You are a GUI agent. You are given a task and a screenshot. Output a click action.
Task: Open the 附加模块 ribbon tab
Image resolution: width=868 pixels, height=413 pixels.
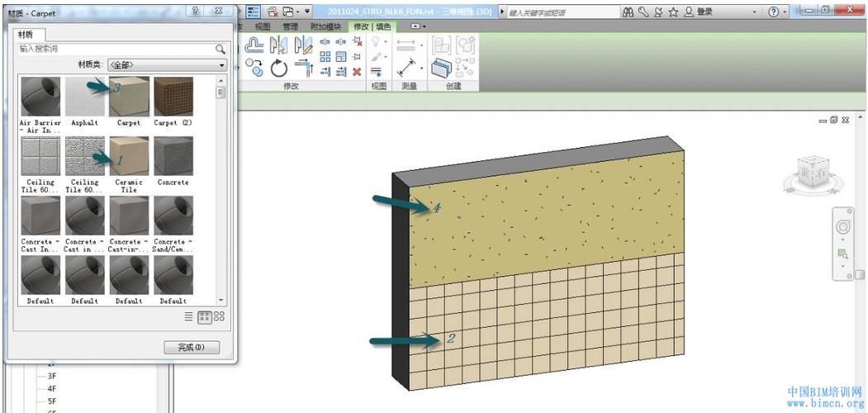click(324, 26)
